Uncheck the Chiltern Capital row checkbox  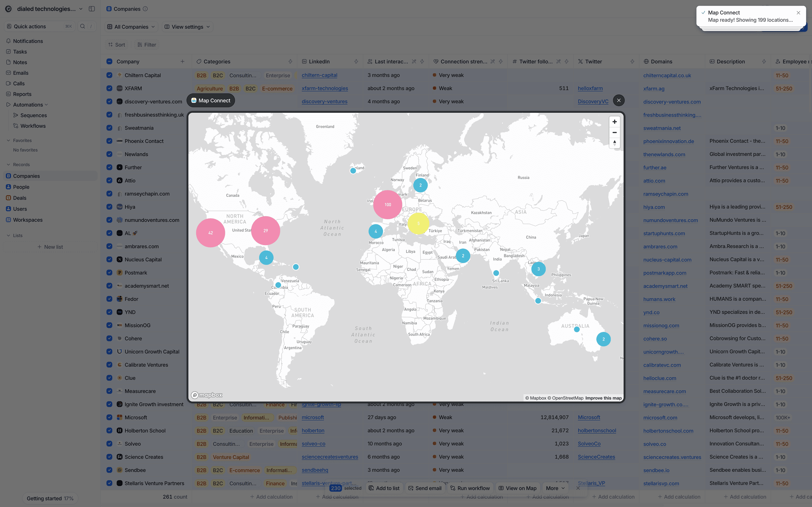(109, 75)
